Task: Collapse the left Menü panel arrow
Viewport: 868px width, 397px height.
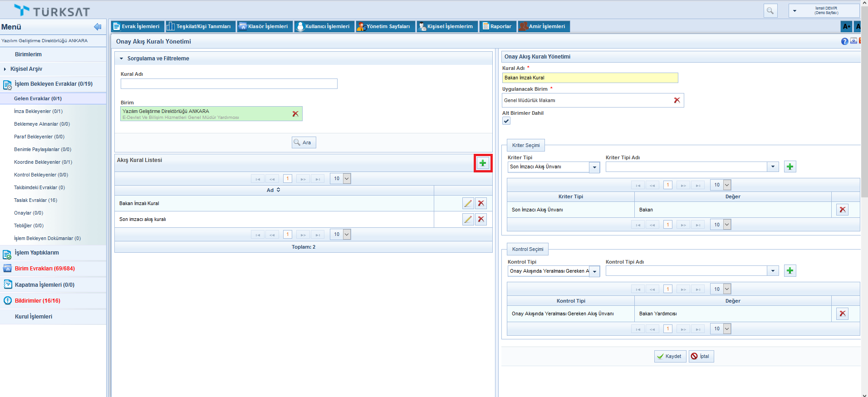Action: 97,27
